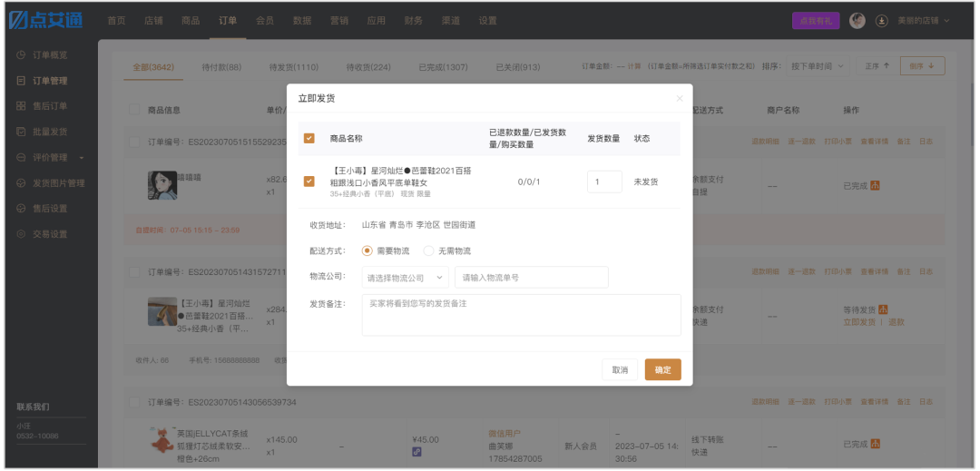Image resolution: width=980 pixels, height=471 pixels.
Task: Click the 批量发货 sidebar icon
Action: tap(21, 132)
